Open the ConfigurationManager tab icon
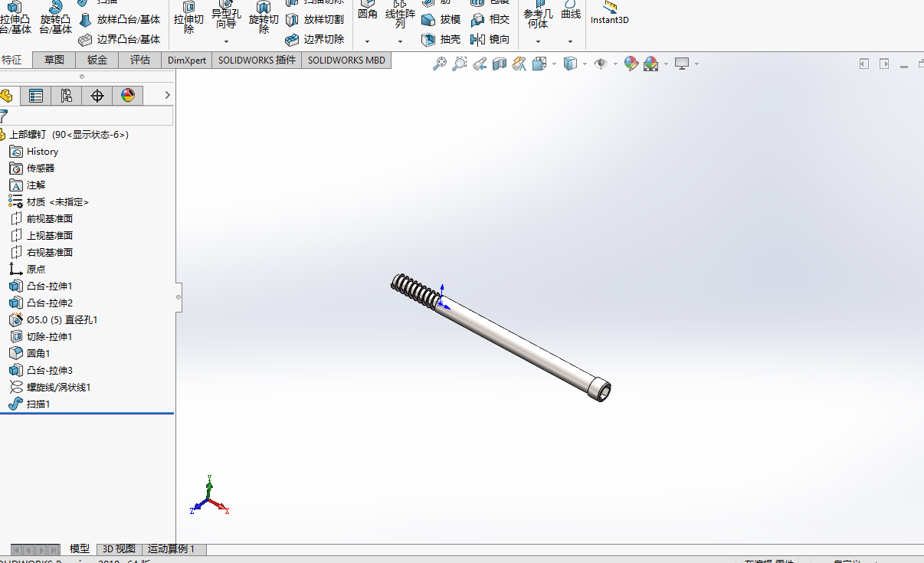The image size is (924, 563). (x=67, y=96)
